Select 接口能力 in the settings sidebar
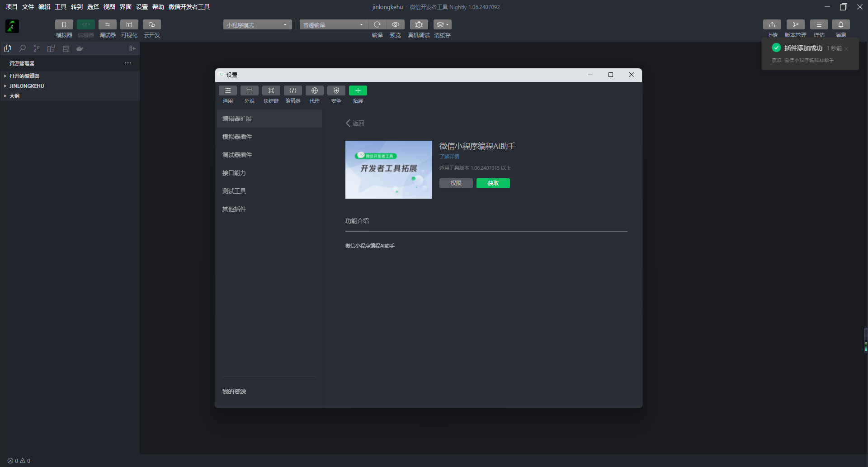 [x=269, y=173]
